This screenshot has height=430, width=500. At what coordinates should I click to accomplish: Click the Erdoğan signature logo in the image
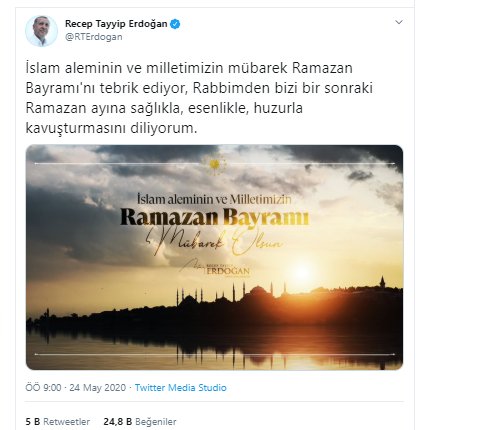(215, 268)
